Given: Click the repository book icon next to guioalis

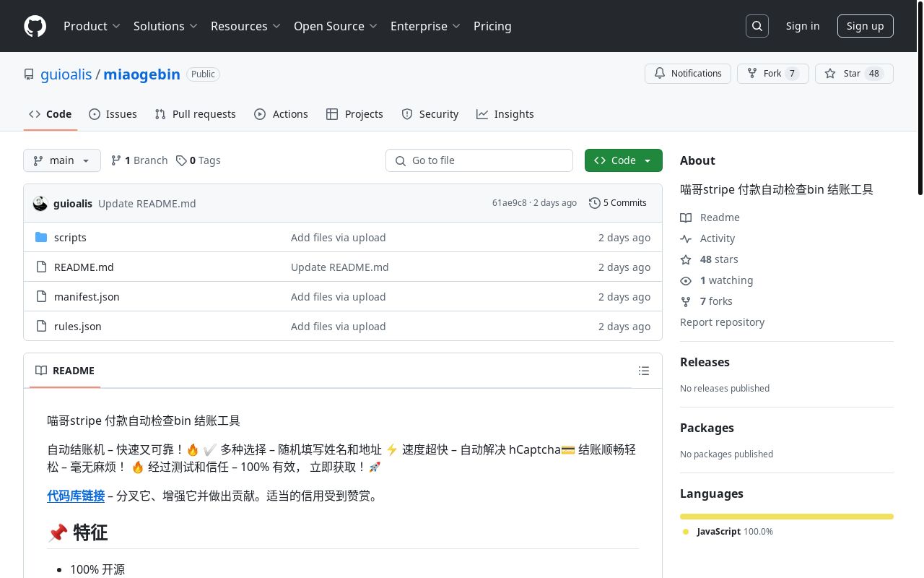Looking at the screenshot, I should point(29,74).
